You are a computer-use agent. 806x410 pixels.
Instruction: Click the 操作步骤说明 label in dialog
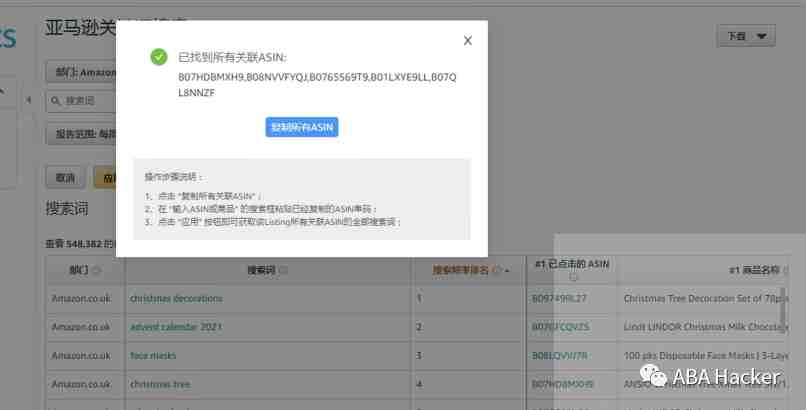(173, 177)
